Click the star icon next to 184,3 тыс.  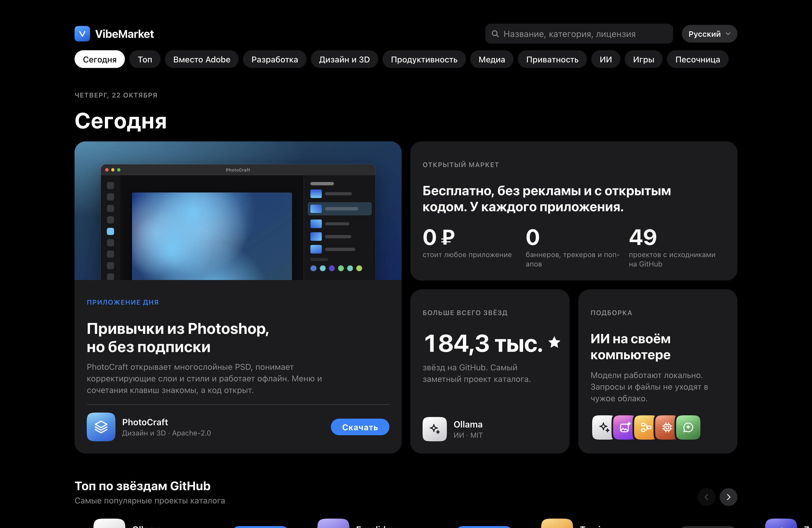(x=554, y=342)
